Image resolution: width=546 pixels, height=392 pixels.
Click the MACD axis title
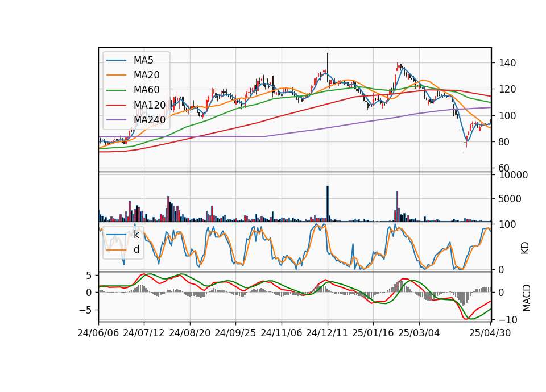(527, 298)
